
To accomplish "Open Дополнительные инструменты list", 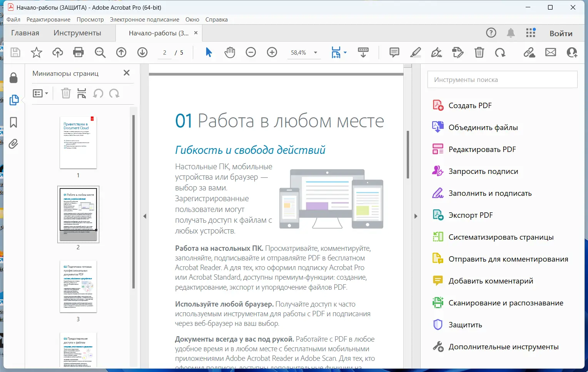I will (x=496, y=347).
